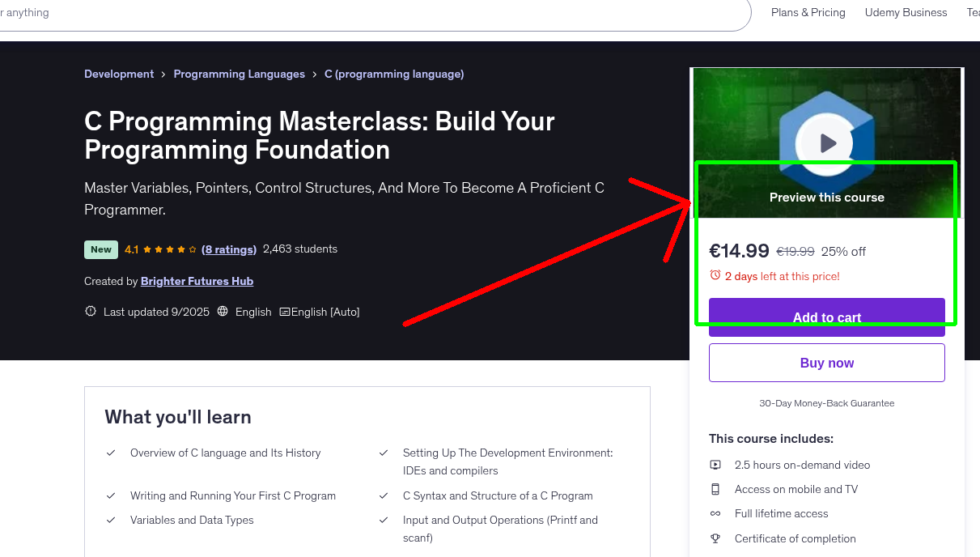980x557 pixels.
Task: Click the Add to cart button
Action: 826,317
